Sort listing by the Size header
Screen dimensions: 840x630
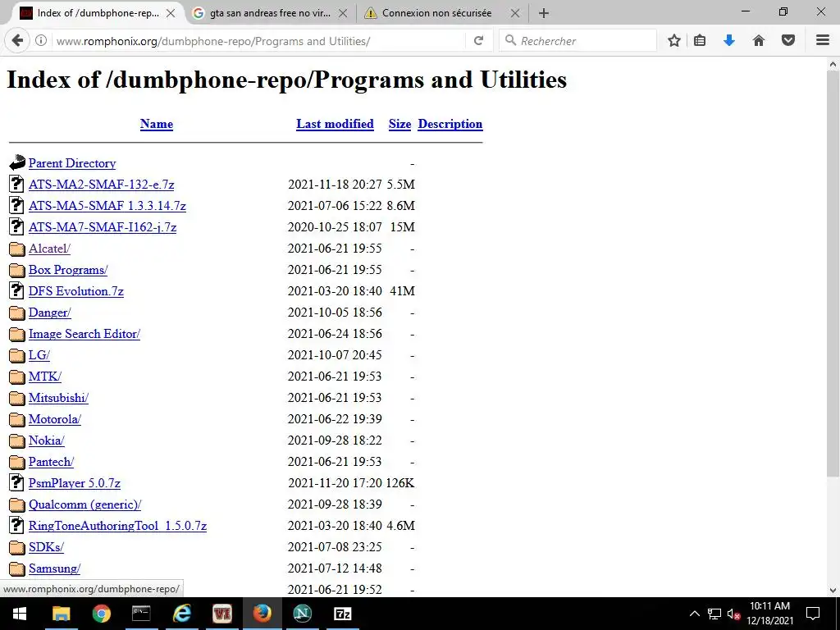point(399,124)
